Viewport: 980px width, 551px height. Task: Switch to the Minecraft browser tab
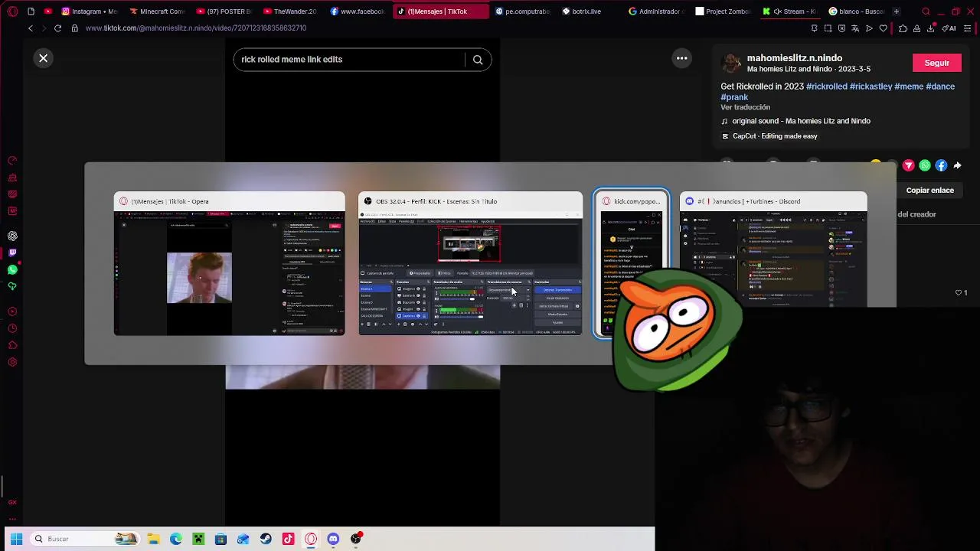point(156,11)
